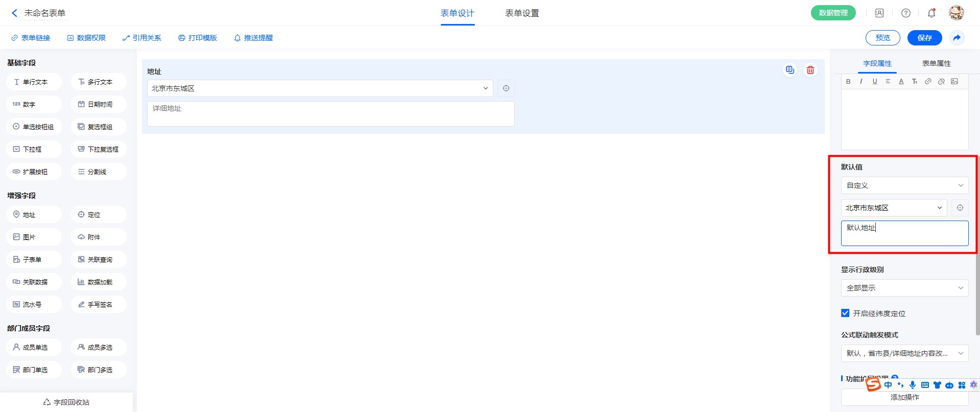Screen dimensions: 980x412
Task: Toggle bold in the description editor
Action: coord(848,82)
